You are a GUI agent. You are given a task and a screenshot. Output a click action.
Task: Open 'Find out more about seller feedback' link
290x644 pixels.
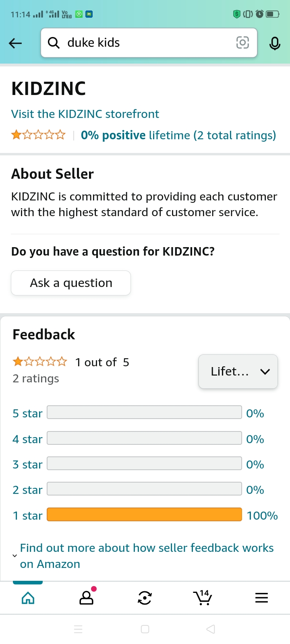147,556
